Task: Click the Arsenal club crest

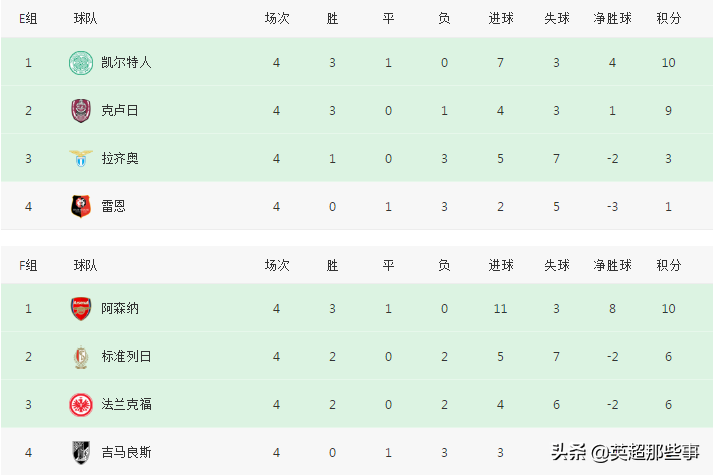Action: tap(80, 308)
